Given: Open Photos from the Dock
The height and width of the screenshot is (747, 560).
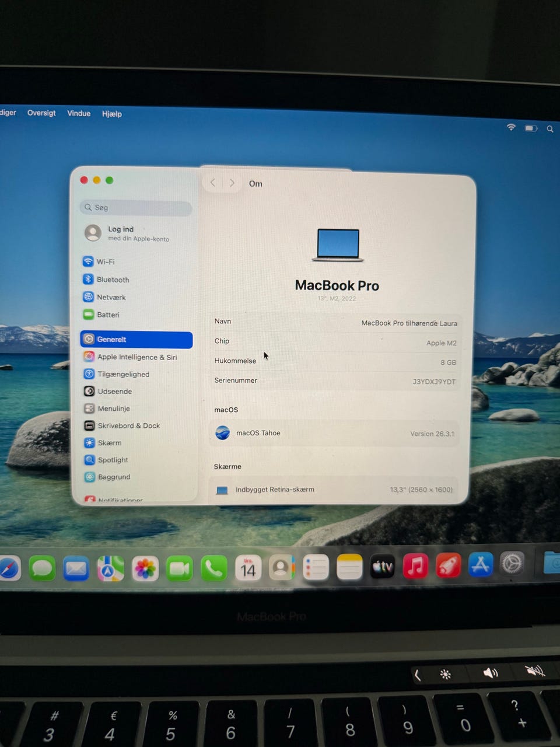Looking at the screenshot, I should (x=145, y=568).
